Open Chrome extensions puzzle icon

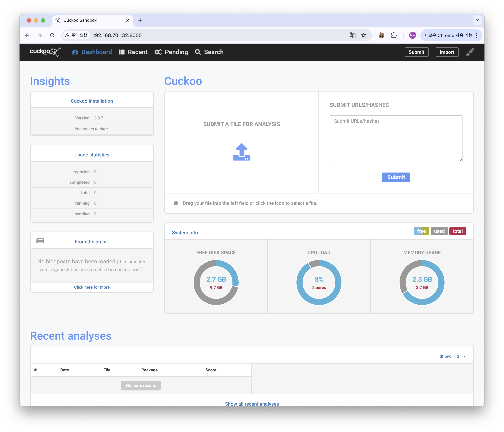(x=394, y=35)
